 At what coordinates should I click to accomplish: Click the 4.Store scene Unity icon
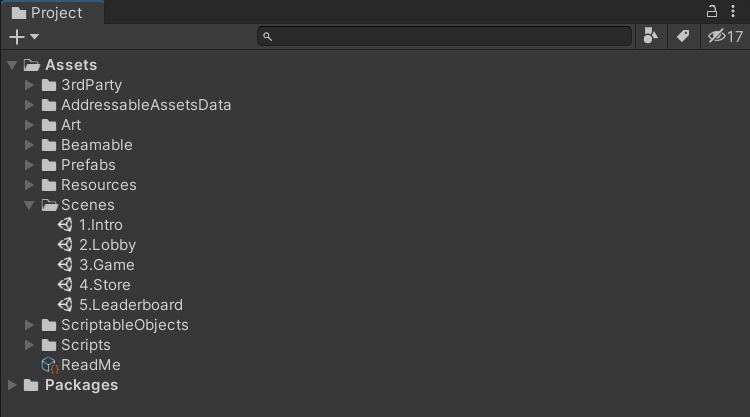click(65, 285)
